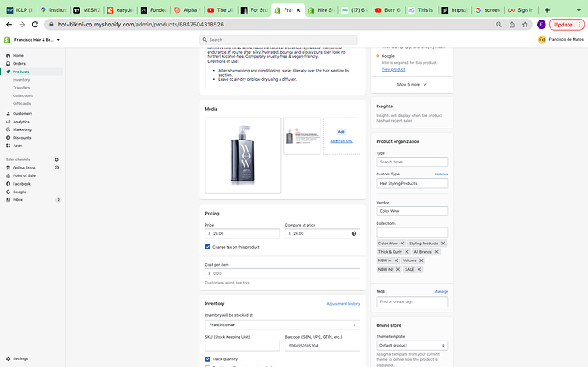The width and height of the screenshot is (588, 367).
Task: Open the Theme template dropdown
Action: pos(412,345)
